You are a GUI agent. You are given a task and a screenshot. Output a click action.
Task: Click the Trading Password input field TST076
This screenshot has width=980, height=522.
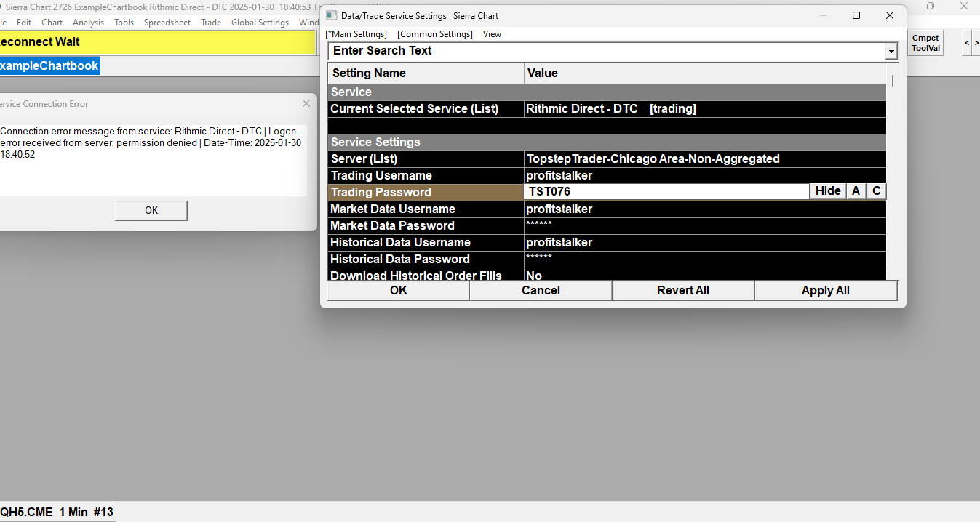coord(666,192)
